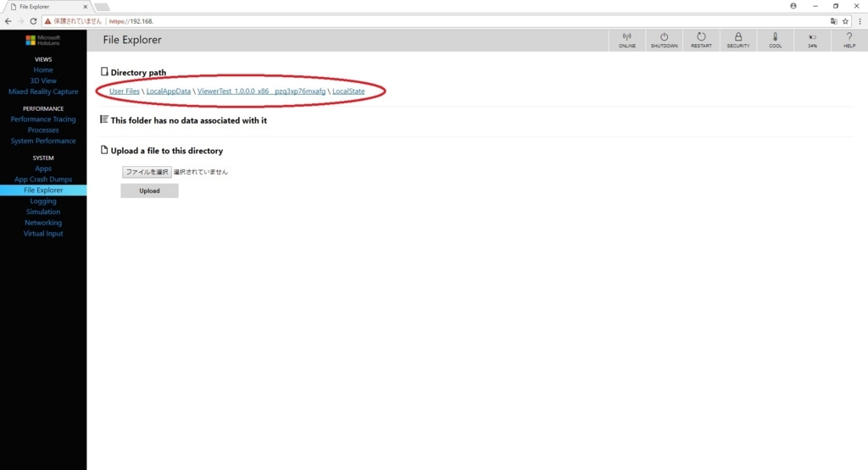Viewport: 868px width, 470px height.
Task: Select File Explorer in sidebar
Action: coord(43,191)
